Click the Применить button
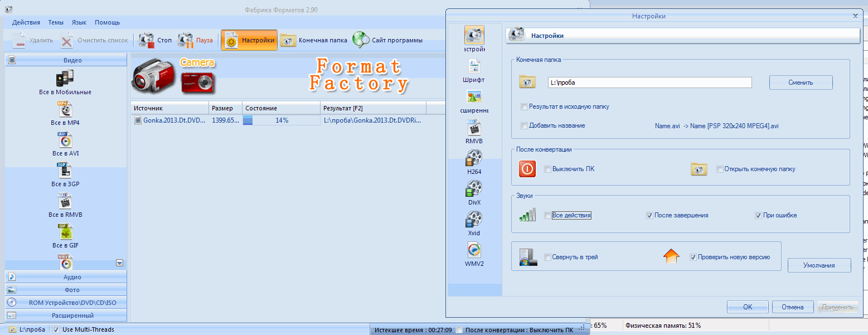 pyautogui.click(x=838, y=307)
